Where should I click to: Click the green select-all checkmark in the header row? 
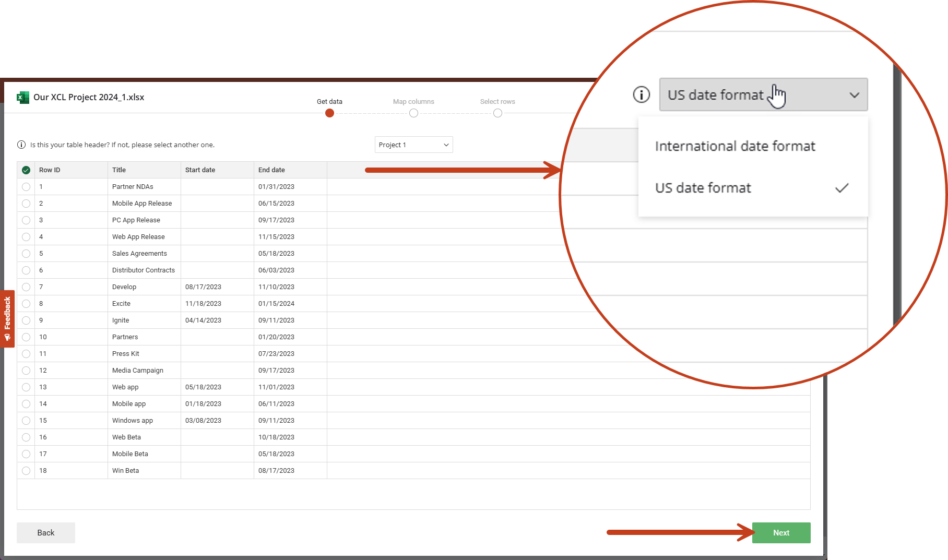point(26,170)
